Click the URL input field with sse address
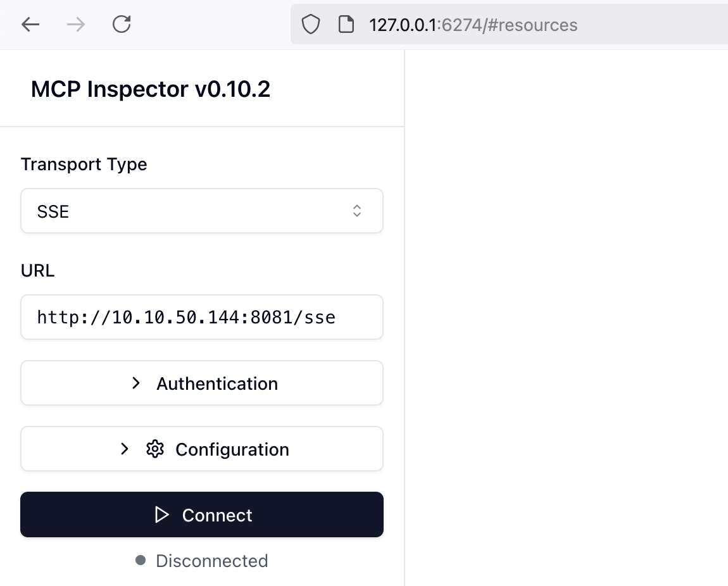This screenshot has height=586, width=728. 202,317
